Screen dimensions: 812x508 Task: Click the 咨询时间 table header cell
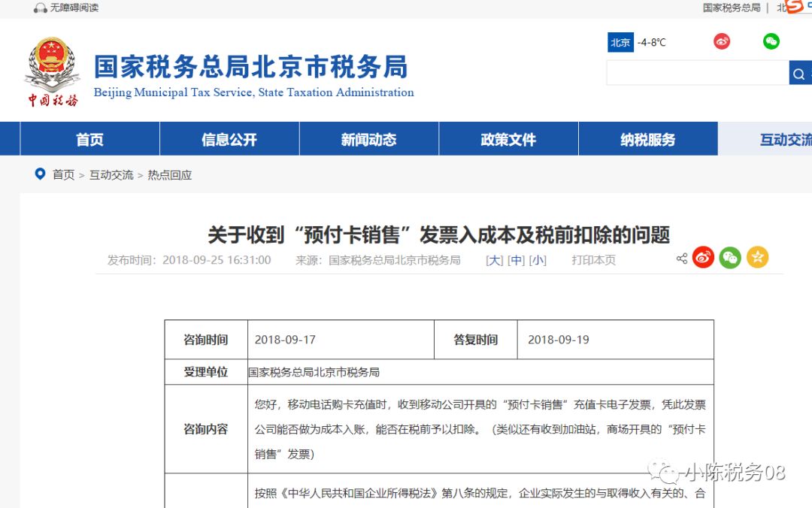point(206,340)
